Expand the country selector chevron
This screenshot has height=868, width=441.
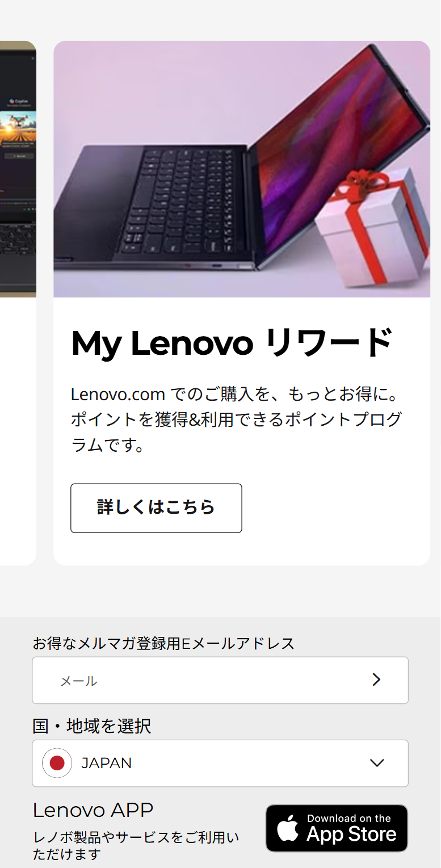(377, 763)
